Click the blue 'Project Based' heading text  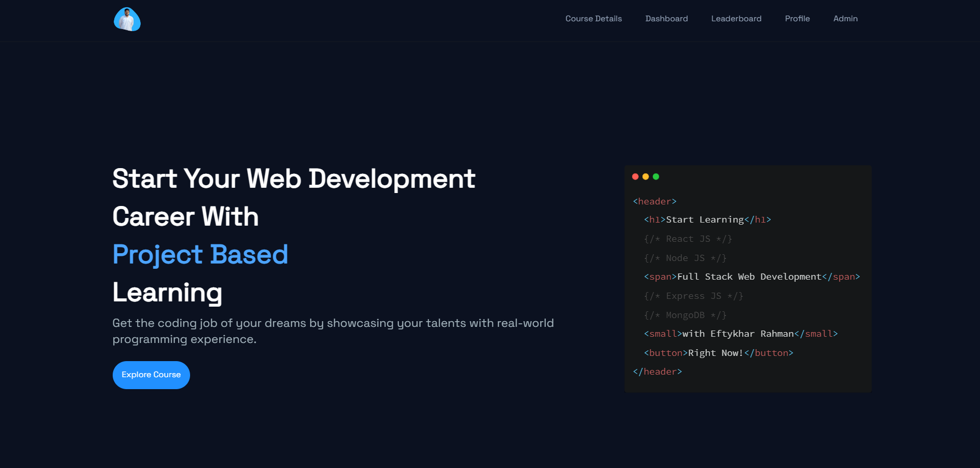click(200, 254)
